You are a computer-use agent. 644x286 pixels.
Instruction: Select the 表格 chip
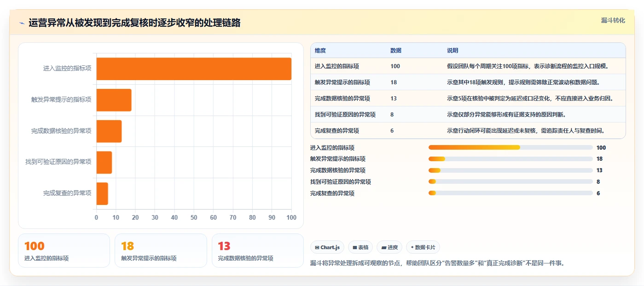(360, 247)
